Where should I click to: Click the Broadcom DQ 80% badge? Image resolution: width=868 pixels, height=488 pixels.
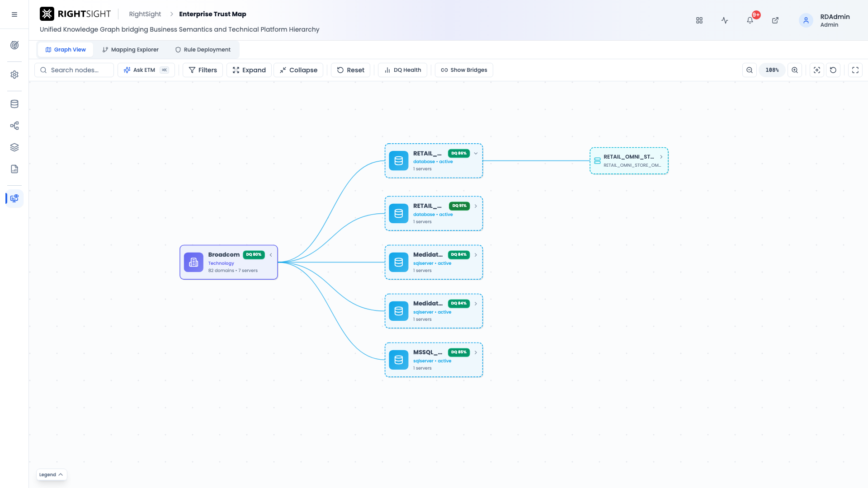[x=254, y=255]
